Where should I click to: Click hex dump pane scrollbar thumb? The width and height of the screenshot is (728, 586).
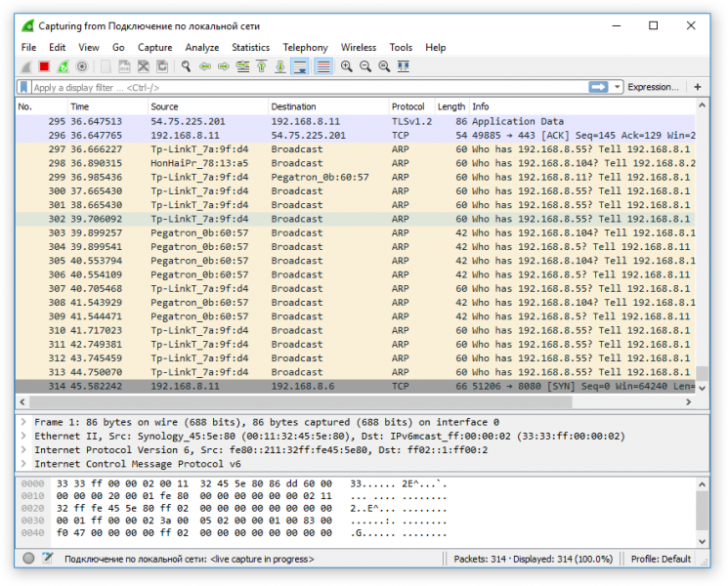[702, 510]
